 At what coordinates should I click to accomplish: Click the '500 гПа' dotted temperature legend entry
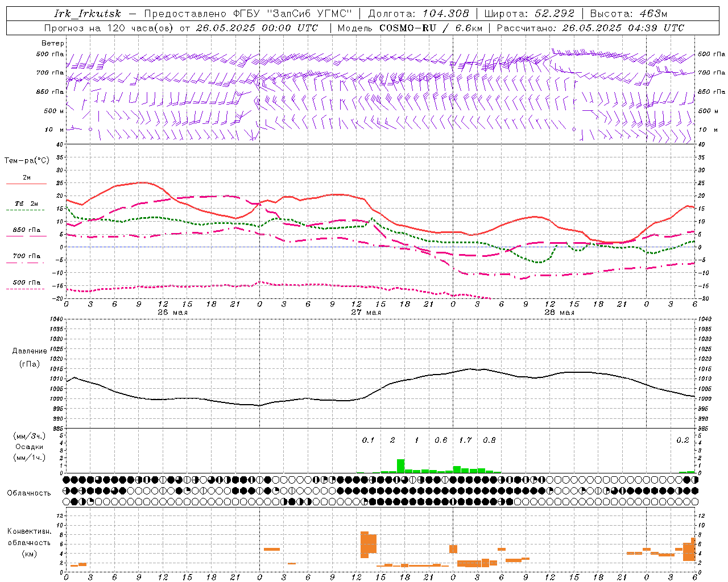click(26, 285)
